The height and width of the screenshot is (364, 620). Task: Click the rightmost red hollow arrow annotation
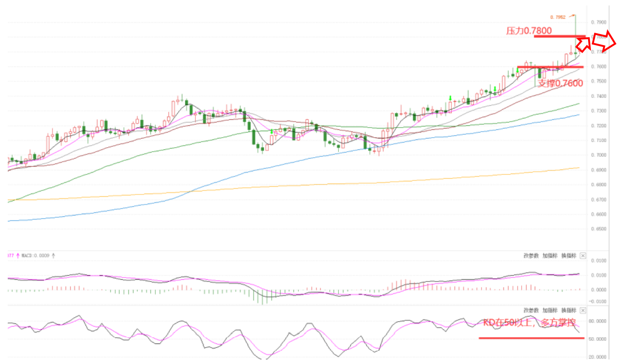coord(604,41)
